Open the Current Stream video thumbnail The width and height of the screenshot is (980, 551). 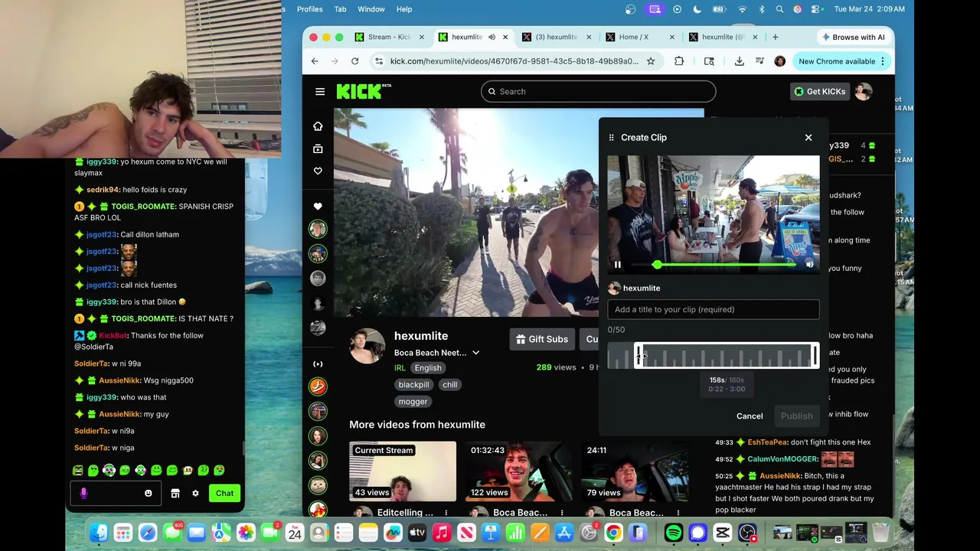pyautogui.click(x=403, y=471)
